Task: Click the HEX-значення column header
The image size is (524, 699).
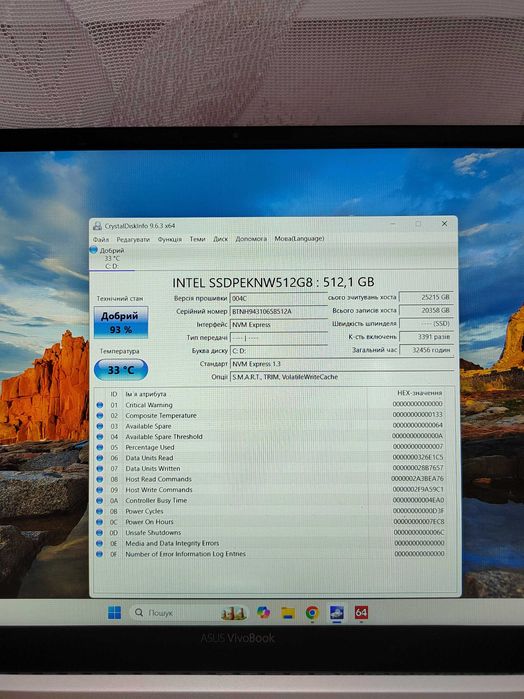Action: (x=420, y=393)
